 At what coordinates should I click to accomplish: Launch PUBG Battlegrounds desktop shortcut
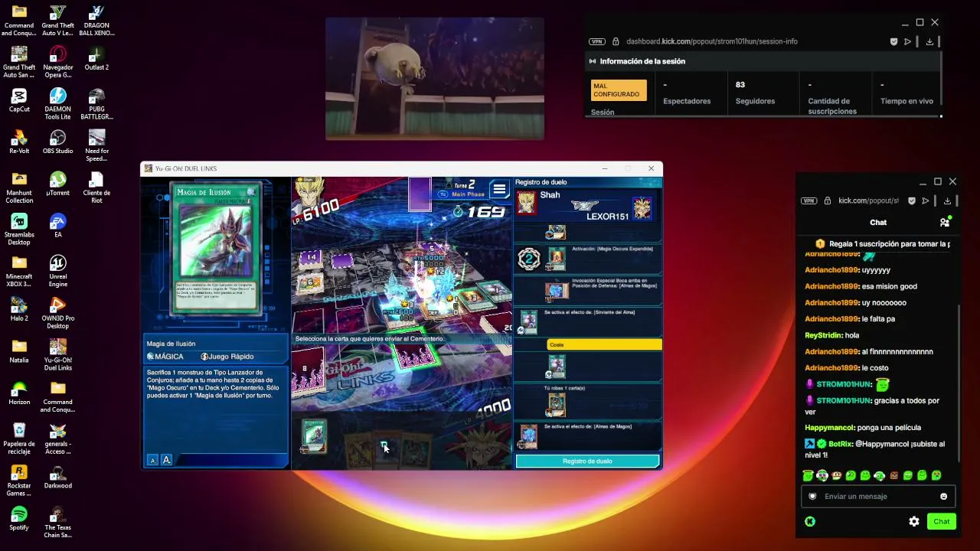(x=96, y=104)
